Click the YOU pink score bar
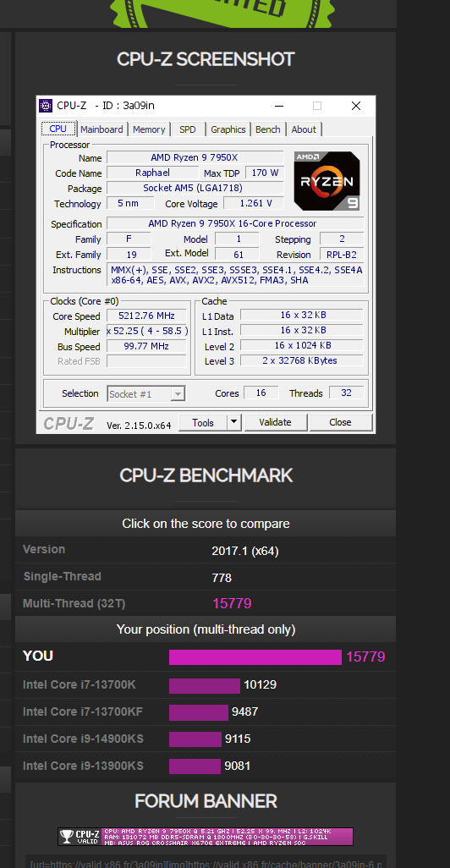Viewport: 450px width, 868px height. coord(255,657)
